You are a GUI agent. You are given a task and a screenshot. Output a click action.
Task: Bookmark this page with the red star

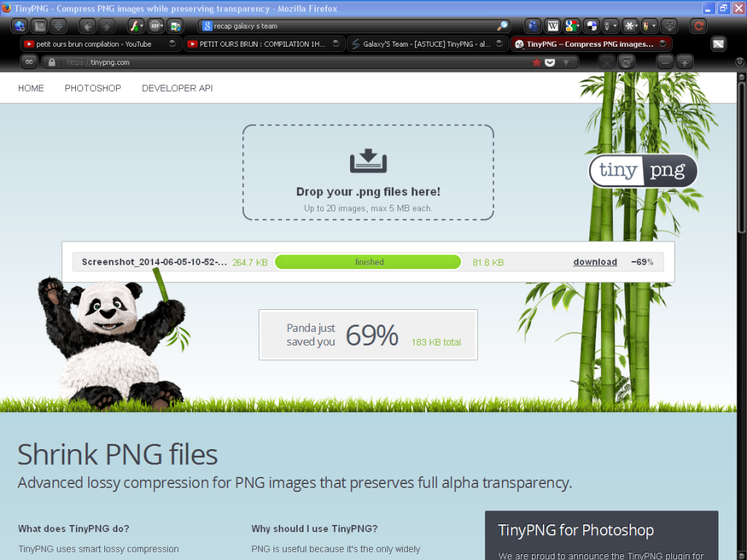(536, 63)
